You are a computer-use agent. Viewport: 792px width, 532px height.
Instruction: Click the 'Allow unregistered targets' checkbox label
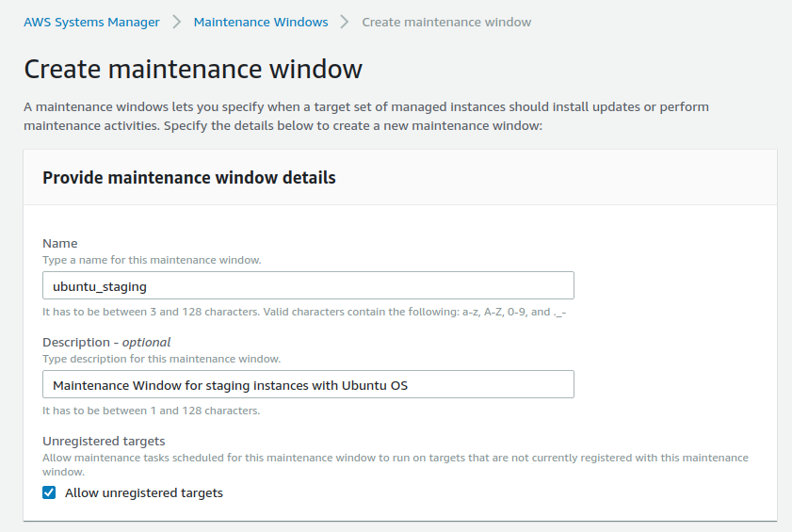pyautogui.click(x=144, y=492)
